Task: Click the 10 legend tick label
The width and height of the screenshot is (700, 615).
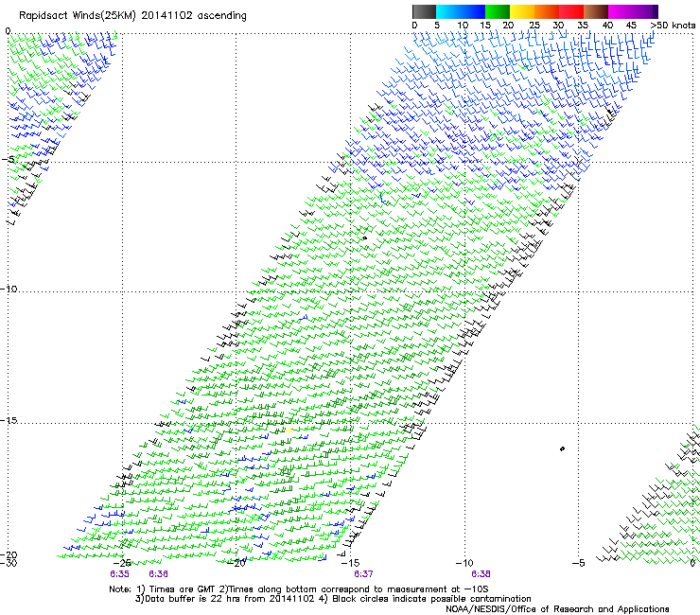Action: click(x=463, y=26)
